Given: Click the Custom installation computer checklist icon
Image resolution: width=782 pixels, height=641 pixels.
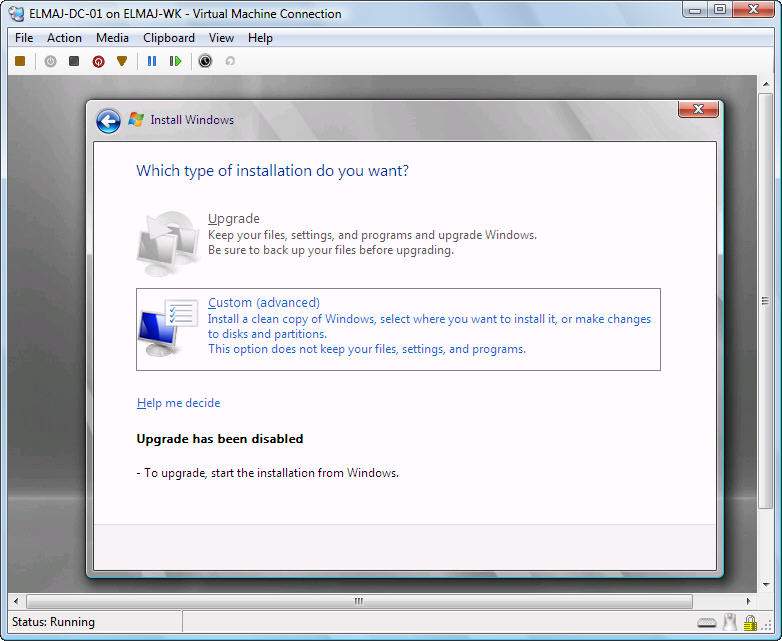Looking at the screenshot, I should click(169, 327).
